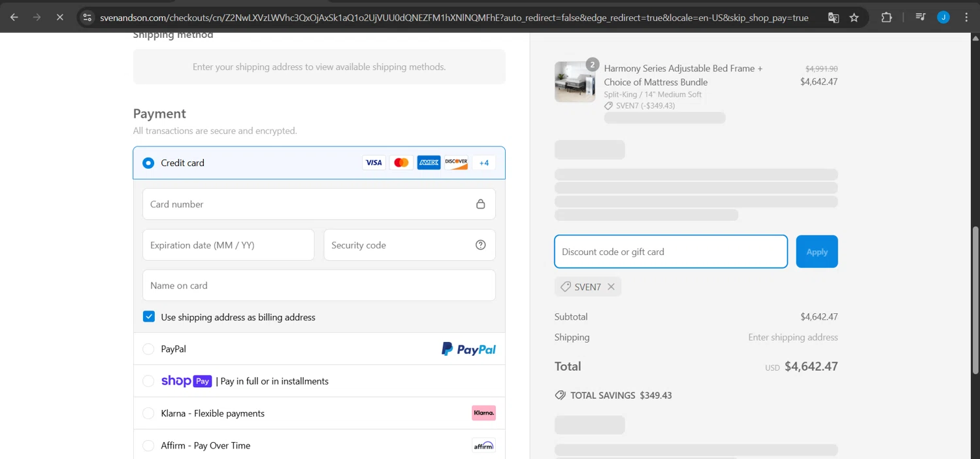The image size is (980, 459).
Task: Open site information icon in address bar
Action: click(x=87, y=18)
